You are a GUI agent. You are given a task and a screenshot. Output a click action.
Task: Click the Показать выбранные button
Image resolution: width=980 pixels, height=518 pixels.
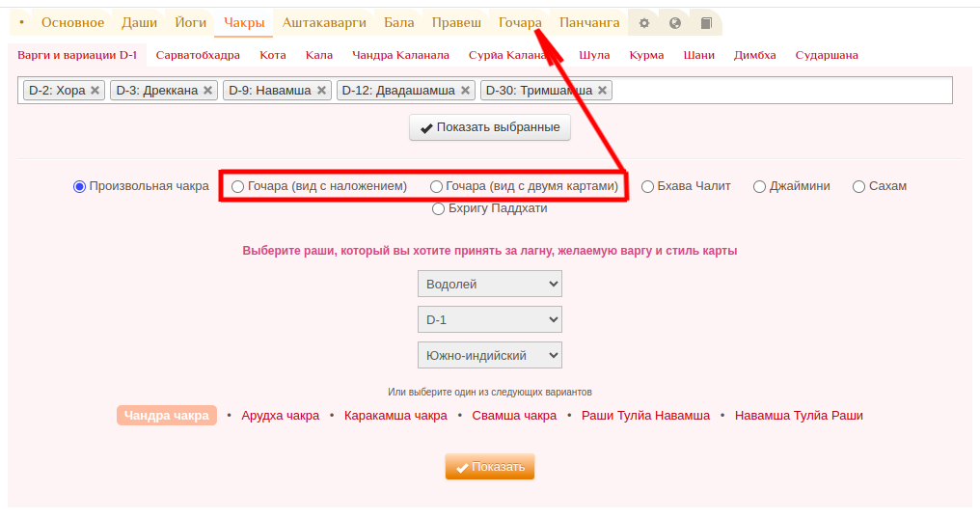(x=490, y=127)
